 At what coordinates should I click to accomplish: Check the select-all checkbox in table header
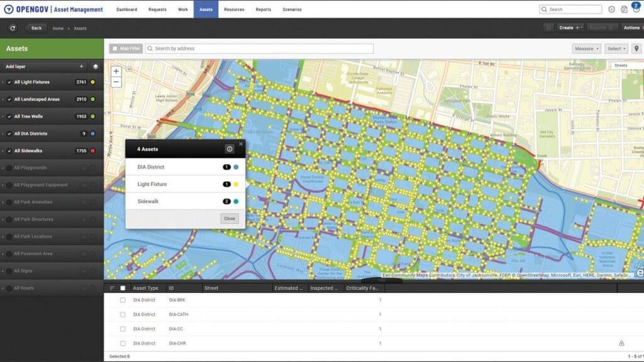[x=123, y=288]
